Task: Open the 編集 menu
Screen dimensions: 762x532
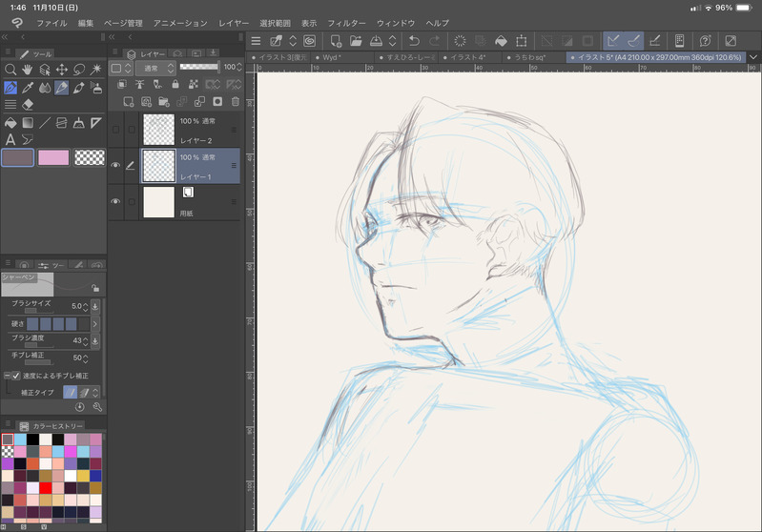Action: point(86,23)
